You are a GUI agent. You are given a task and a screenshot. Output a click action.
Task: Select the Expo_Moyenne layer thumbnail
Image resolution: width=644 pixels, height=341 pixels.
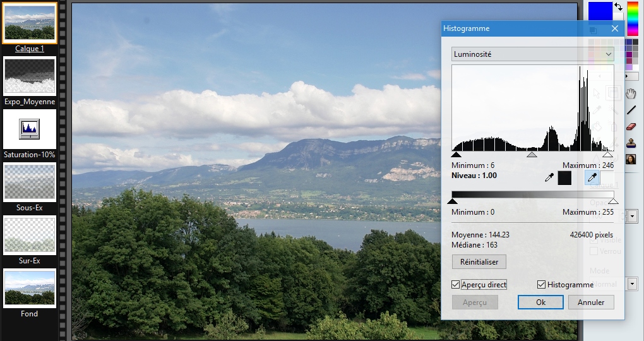click(x=30, y=76)
